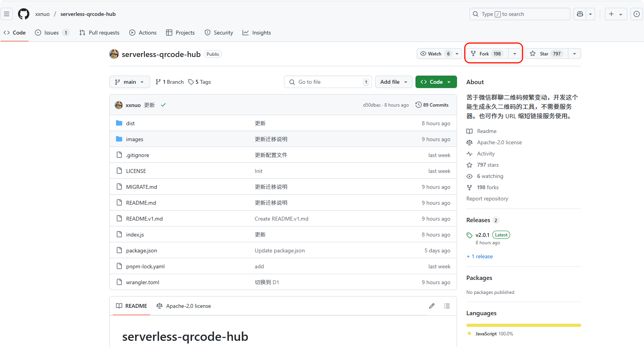
Task: Open the Add file dropdown
Action: (x=394, y=82)
